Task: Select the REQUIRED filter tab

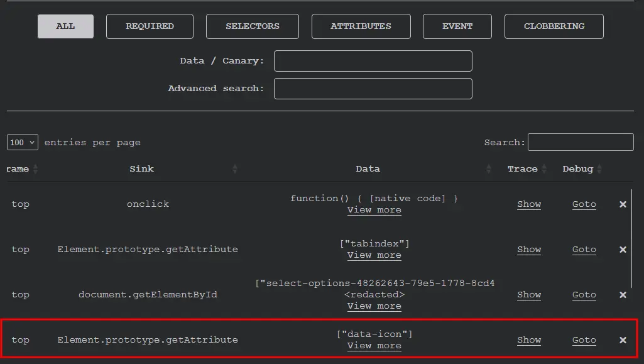Action: 150,26
